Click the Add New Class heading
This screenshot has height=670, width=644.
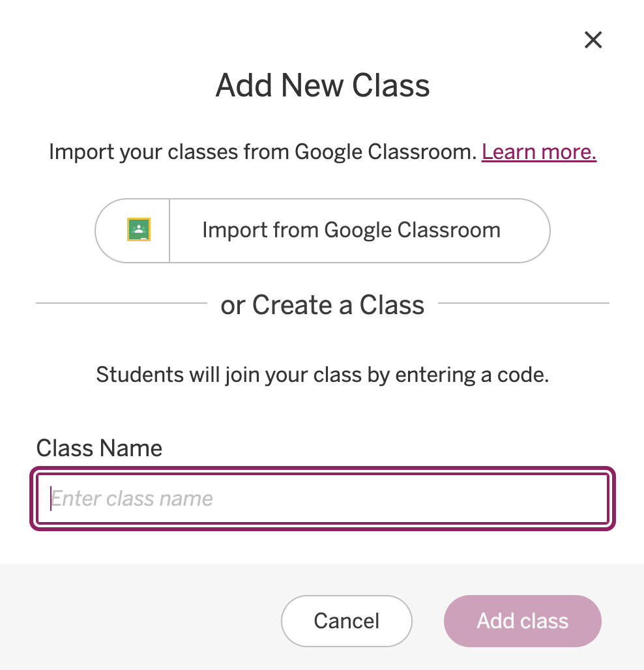coord(322,85)
